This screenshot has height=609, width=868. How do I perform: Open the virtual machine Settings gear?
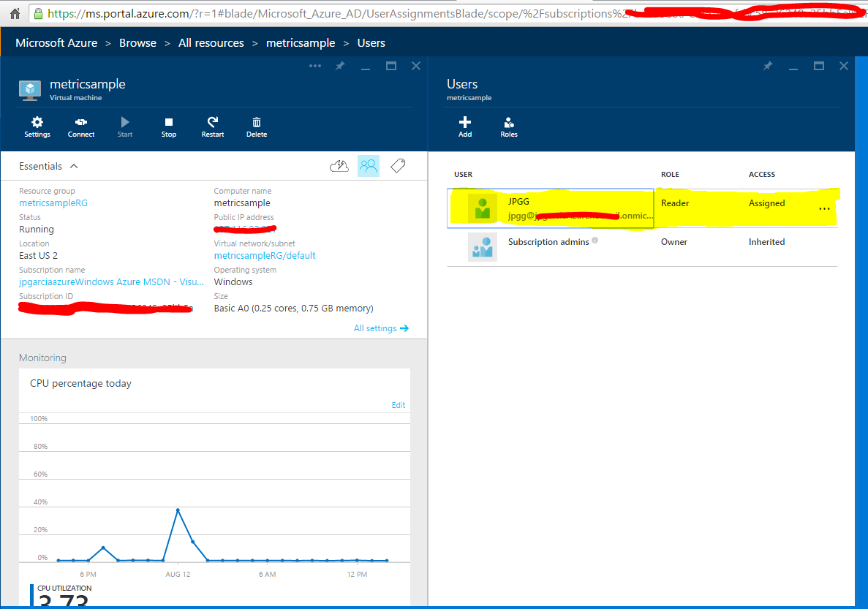click(37, 126)
